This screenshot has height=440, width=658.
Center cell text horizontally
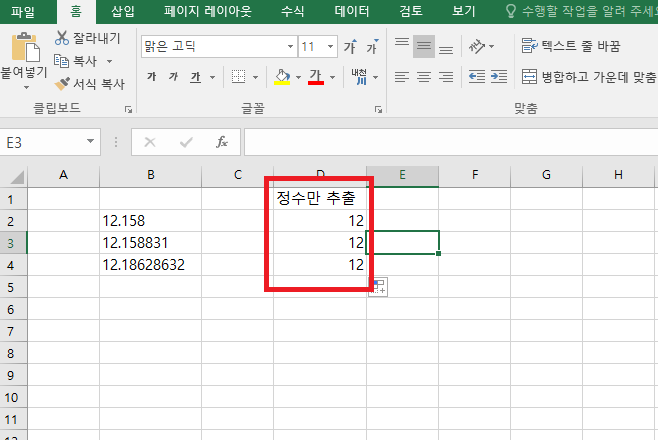424,77
